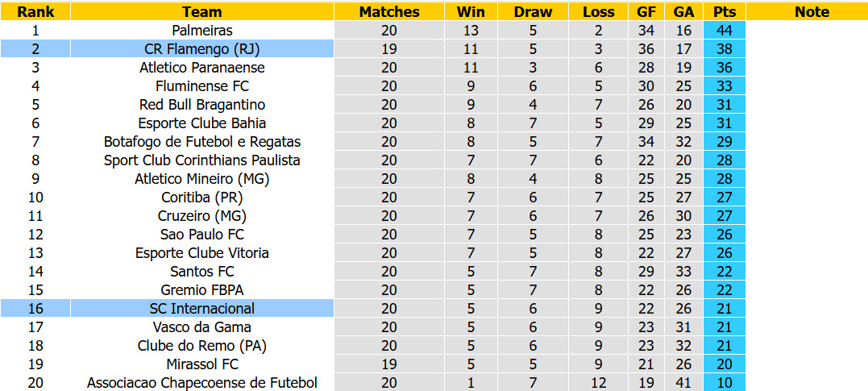
Task: Click Palmeiras 44 points cell
Action: point(724,31)
